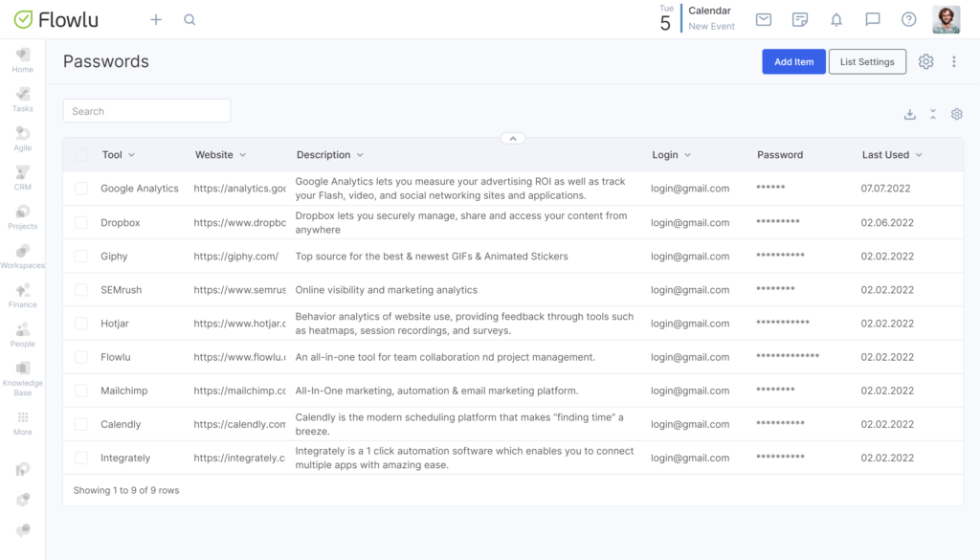
Task: Check the Integrately row checkbox
Action: click(x=81, y=459)
